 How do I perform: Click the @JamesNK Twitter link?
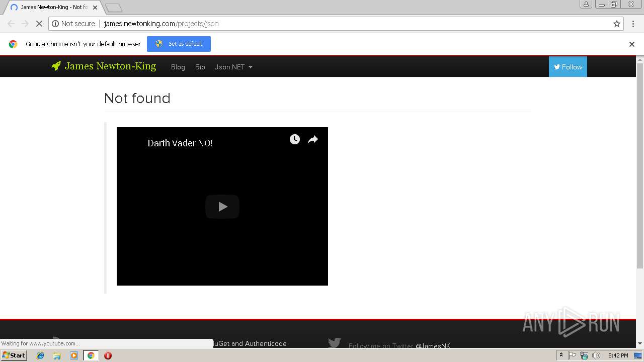click(433, 345)
